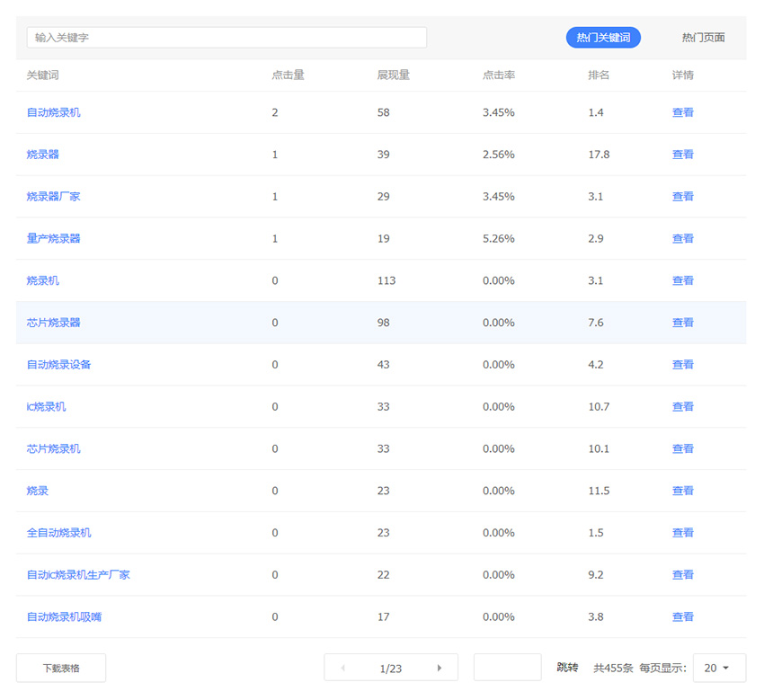This screenshot has height=700, width=764.
Task: Click the 下载表格 button
Action: pos(61,668)
